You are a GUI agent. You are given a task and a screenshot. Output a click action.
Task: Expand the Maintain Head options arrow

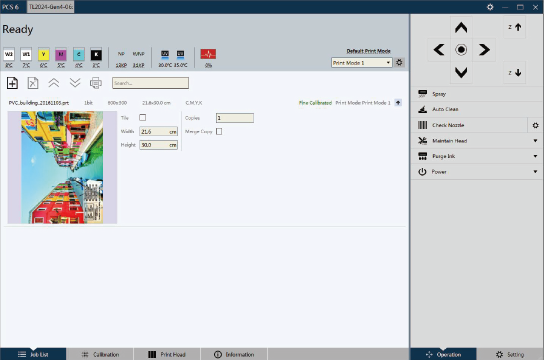click(535, 141)
